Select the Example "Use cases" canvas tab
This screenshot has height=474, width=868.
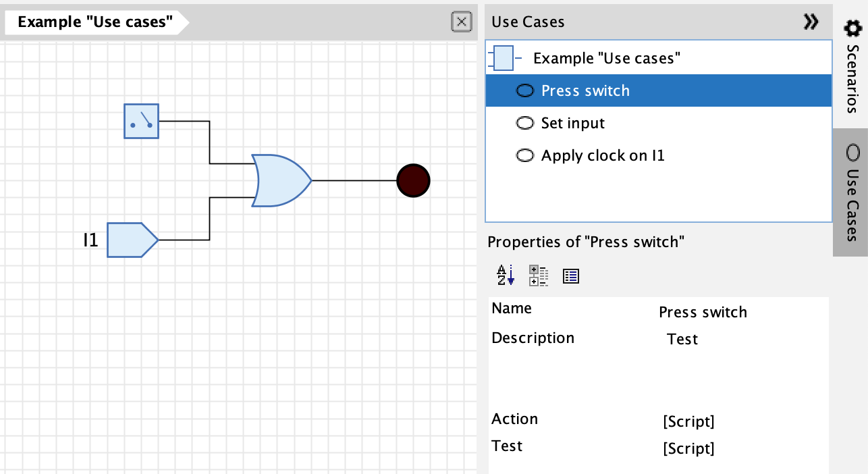pos(94,22)
